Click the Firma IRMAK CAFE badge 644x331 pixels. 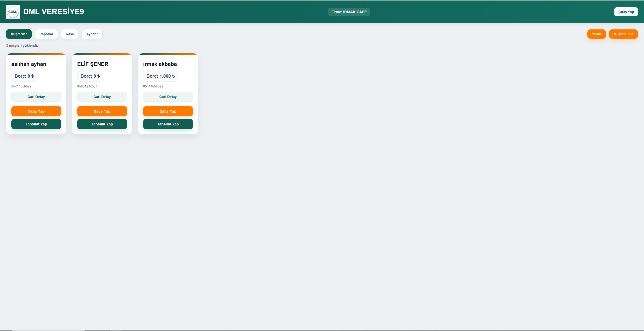(349, 12)
